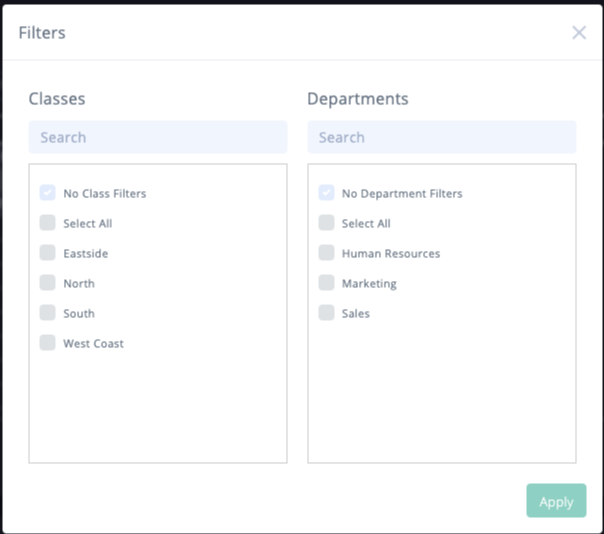Check the West Coast class filter

click(x=47, y=343)
